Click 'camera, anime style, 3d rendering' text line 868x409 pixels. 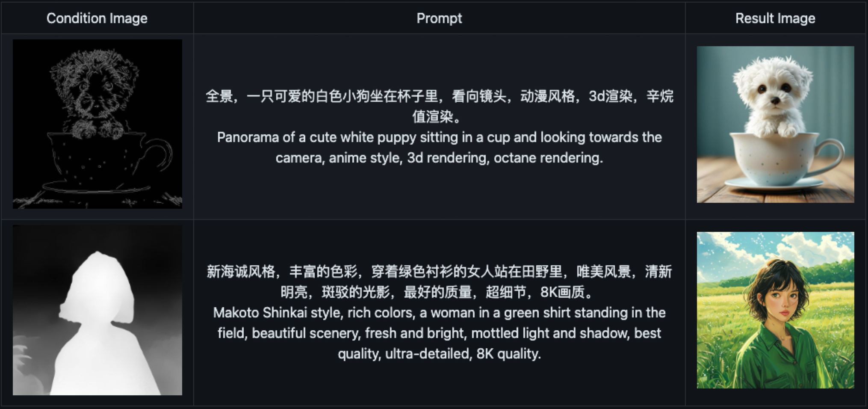coord(439,158)
